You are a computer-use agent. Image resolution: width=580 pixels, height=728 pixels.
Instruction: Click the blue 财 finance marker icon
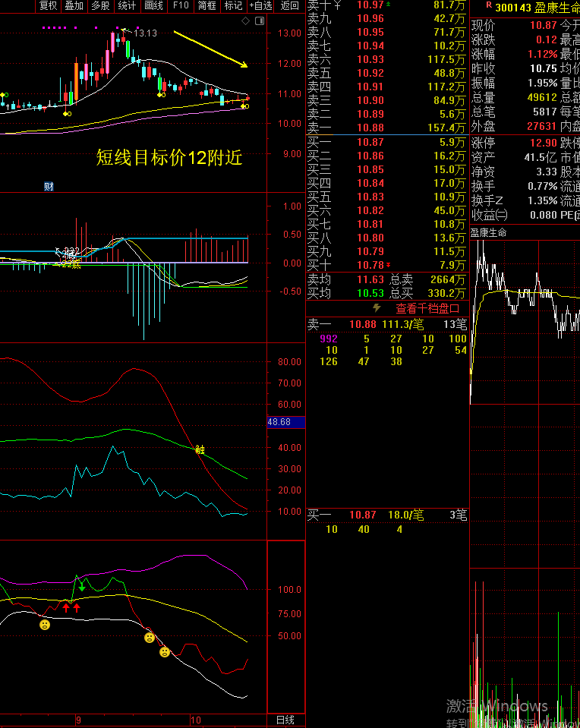click(49, 187)
